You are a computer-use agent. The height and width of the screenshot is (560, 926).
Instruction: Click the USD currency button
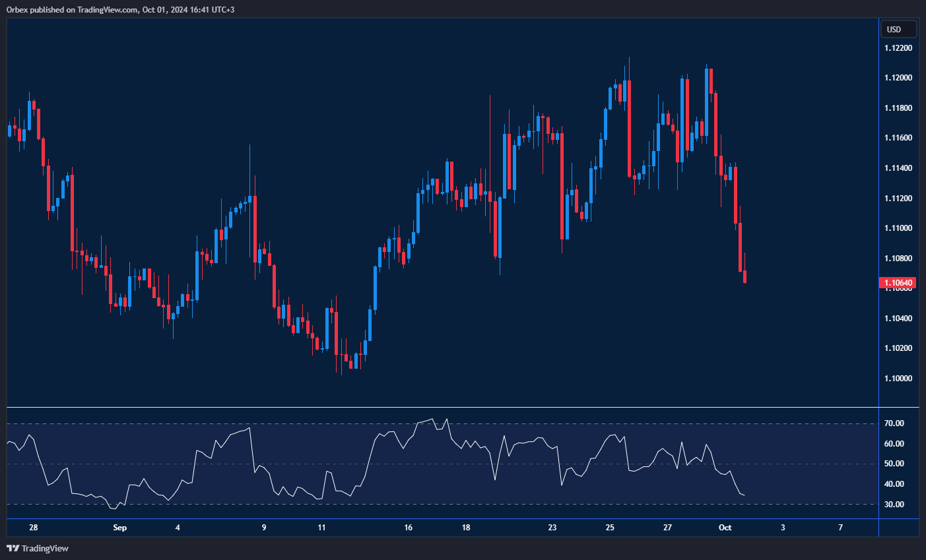click(x=899, y=29)
